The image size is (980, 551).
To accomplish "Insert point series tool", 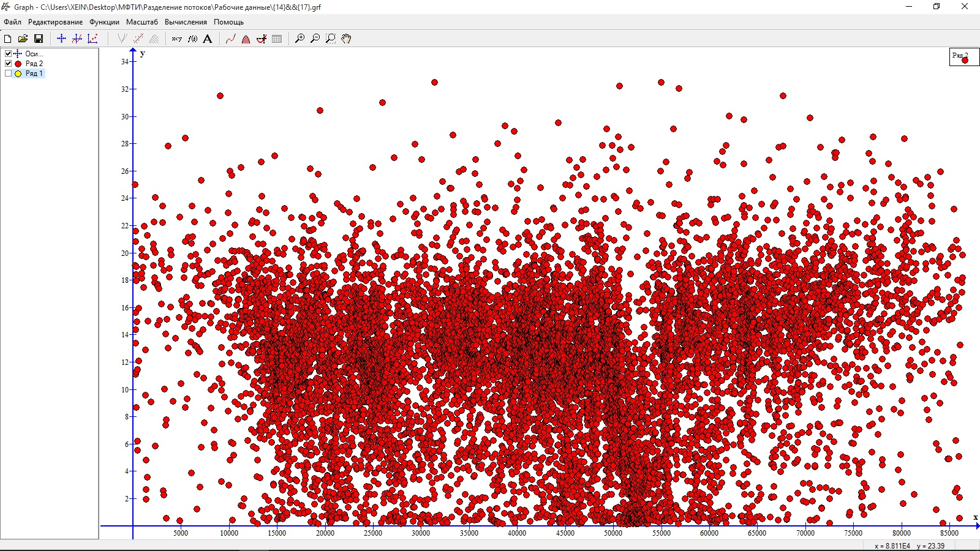I will click(92, 39).
